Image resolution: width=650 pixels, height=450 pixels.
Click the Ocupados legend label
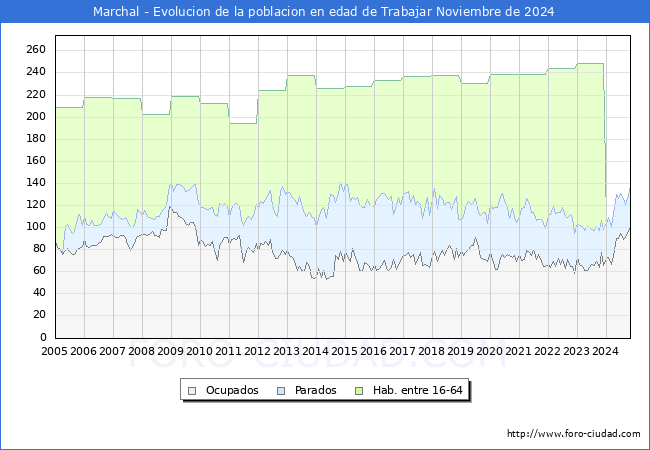232,390
